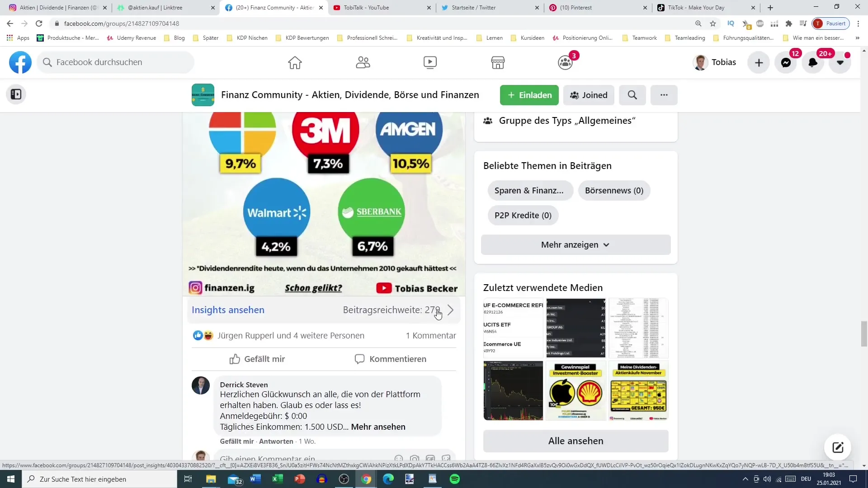
Task: Click the Einladen invite button
Action: click(529, 95)
